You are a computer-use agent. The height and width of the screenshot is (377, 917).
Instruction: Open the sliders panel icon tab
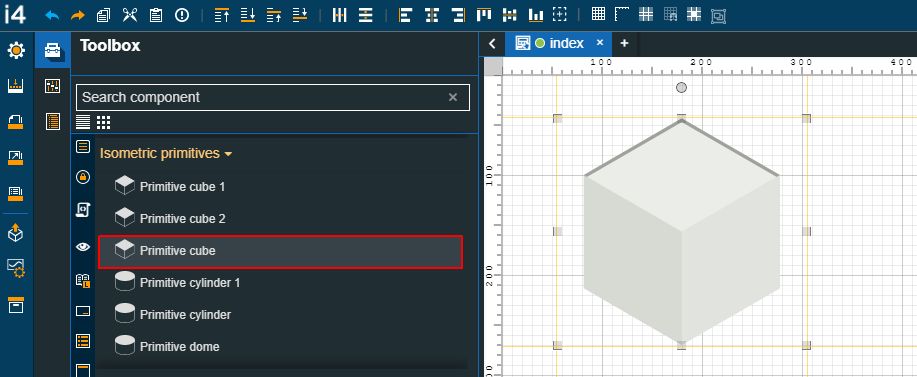point(53,87)
